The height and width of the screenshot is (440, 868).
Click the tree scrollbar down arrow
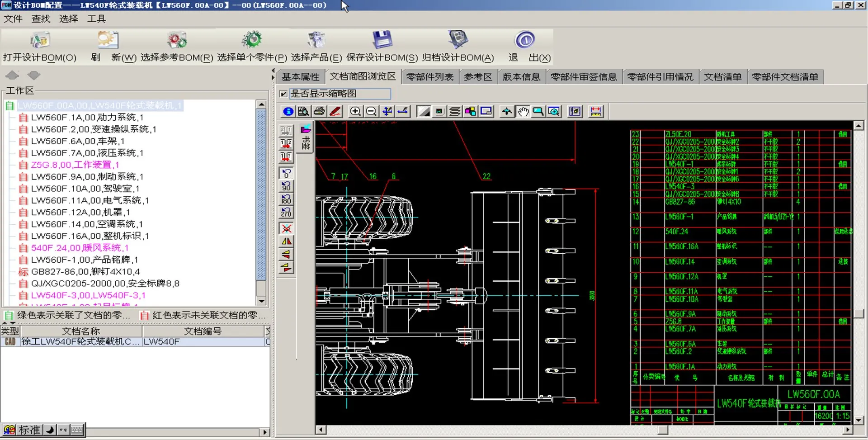[x=261, y=301]
